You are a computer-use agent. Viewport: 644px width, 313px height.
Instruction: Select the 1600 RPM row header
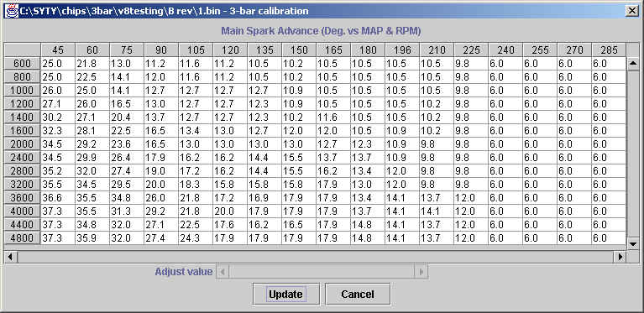pos(22,130)
